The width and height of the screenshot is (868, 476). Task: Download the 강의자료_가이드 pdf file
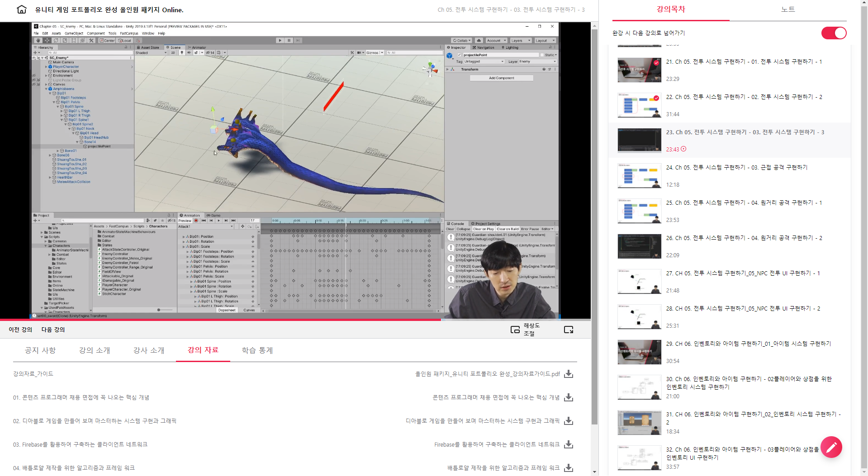[569, 374]
